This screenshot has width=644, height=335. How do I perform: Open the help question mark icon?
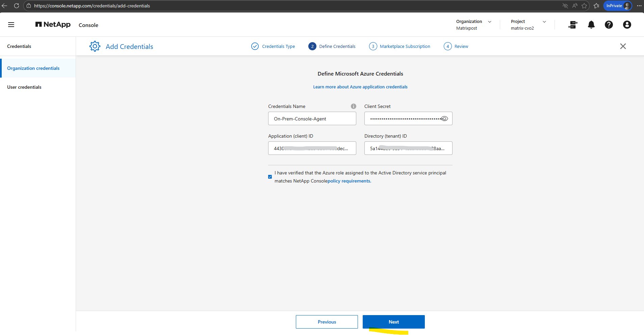pos(609,25)
